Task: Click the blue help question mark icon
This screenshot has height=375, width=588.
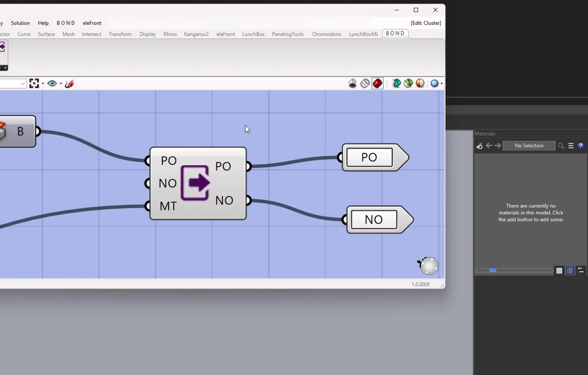Action: (x=581, y=146)
